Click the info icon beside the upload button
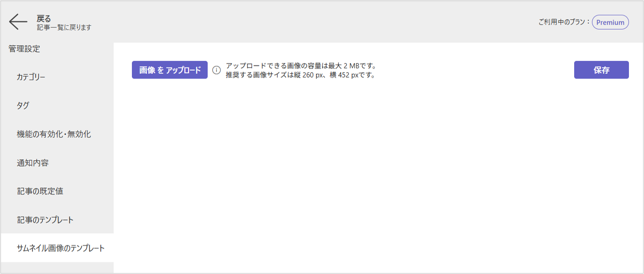This screenshot has width=644, height=274. point(216,70)
